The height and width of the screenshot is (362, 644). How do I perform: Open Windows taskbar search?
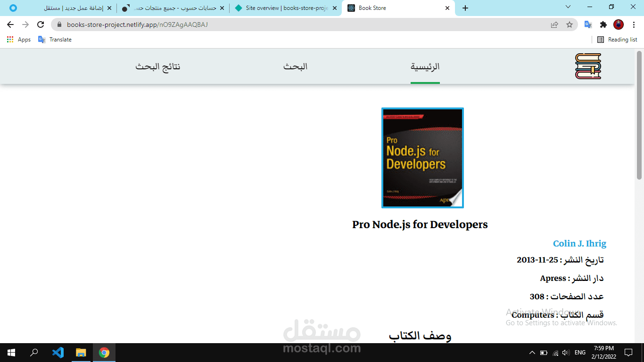[x=34, y=353]
